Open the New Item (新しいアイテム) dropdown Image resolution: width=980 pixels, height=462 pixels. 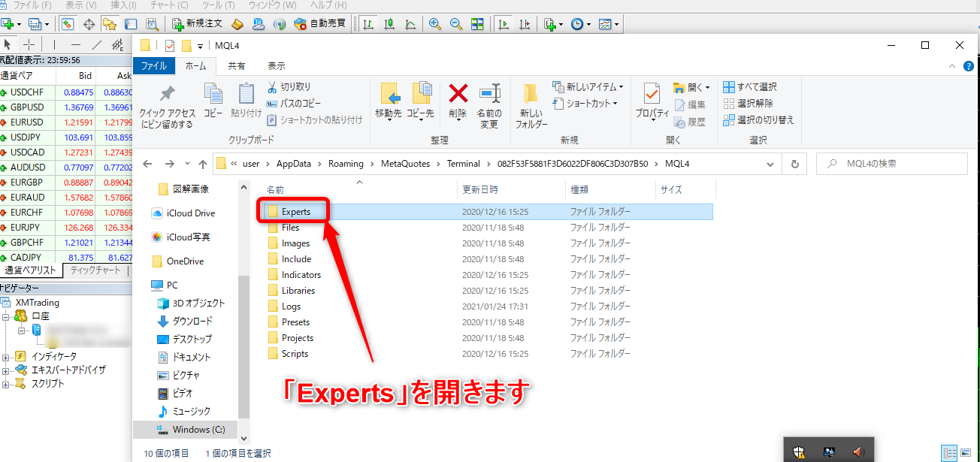[x=588, y=87]
